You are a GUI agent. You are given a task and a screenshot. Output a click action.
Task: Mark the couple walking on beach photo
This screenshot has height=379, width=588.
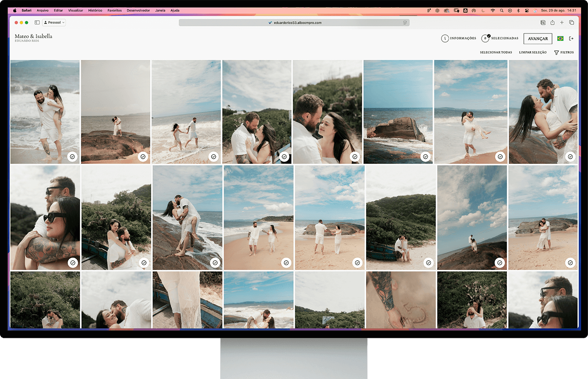tap(286, 263)
